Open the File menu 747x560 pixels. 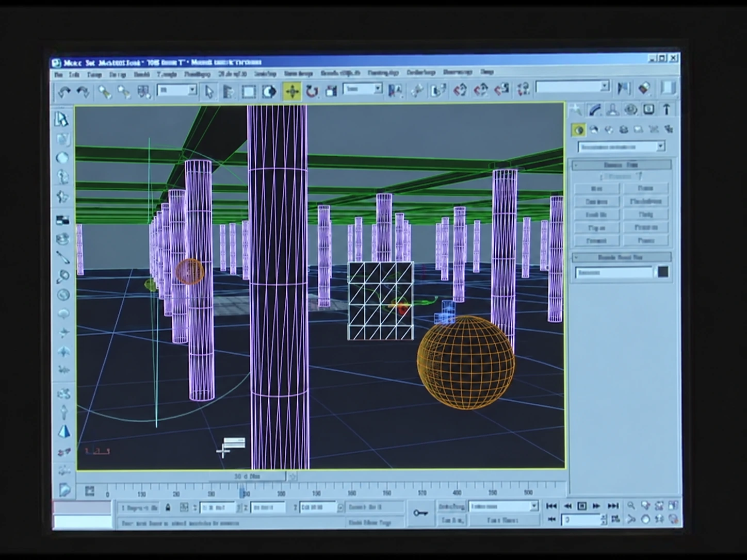click(59, 75)
